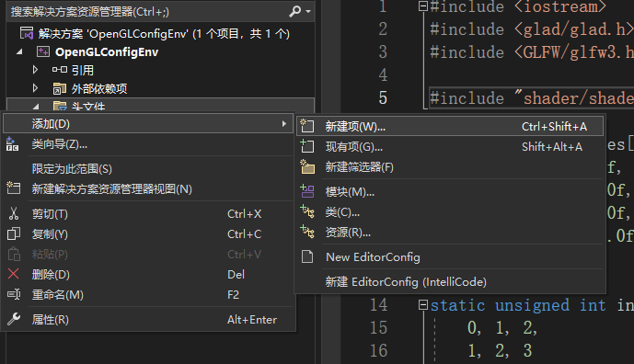Viewport: 634px width, 364px height.
Task: Click the submenu arrow on 添加(D)
Action: pos(284,123)
